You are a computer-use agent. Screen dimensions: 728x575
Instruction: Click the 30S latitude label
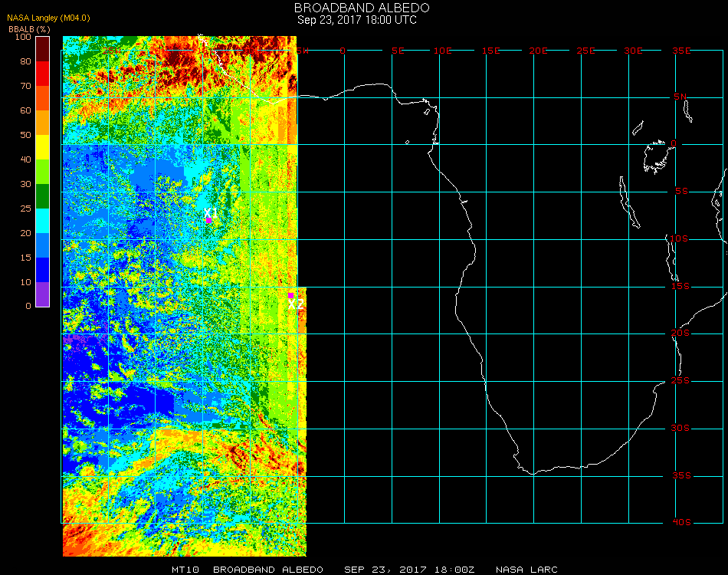click(680, 429)
